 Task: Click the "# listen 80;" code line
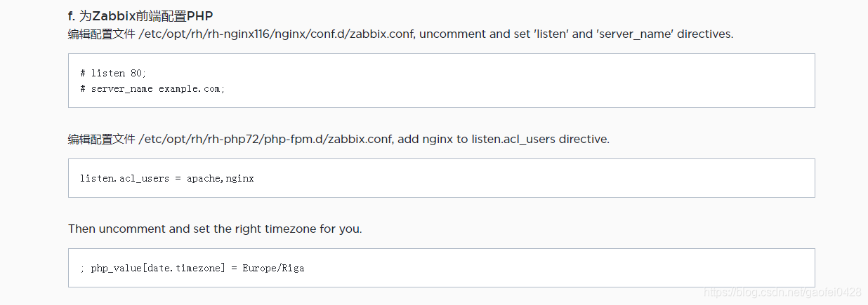(x=113, y=73)
